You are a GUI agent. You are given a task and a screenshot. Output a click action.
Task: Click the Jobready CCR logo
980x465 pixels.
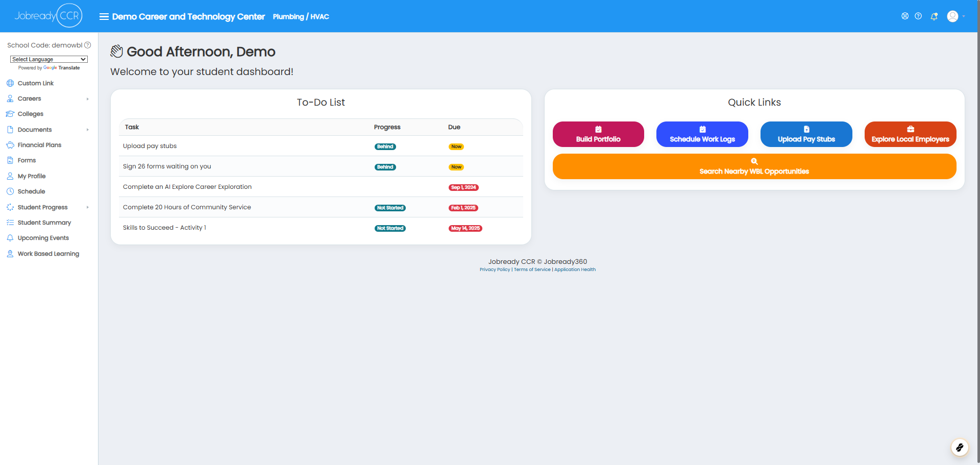[x=48, y=16]
